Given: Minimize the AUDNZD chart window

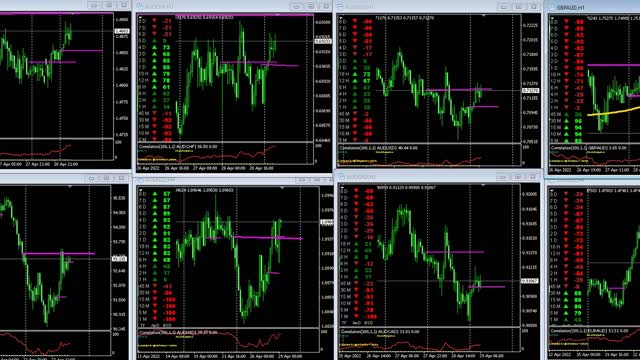Looking at the screenshot, I should click(x=302, y=180).
